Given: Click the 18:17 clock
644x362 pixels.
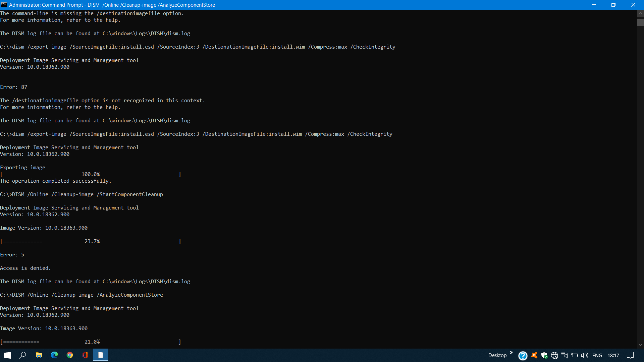Looking at the screenshot, I should (x=613, y=355).
